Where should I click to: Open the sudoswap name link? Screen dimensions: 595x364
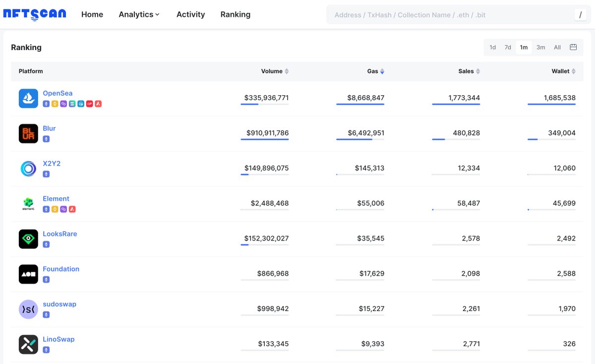pyautogui.click(x=59, y=304)
